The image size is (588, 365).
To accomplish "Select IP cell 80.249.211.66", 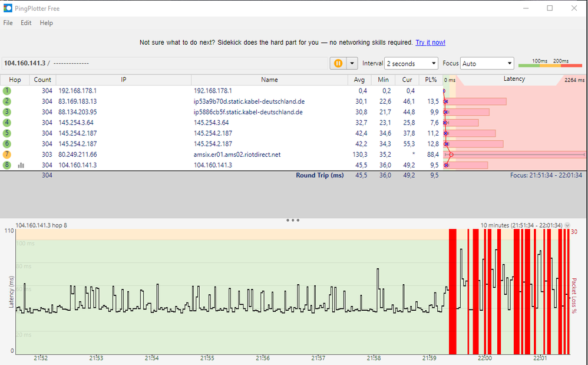I will [78, 154].
